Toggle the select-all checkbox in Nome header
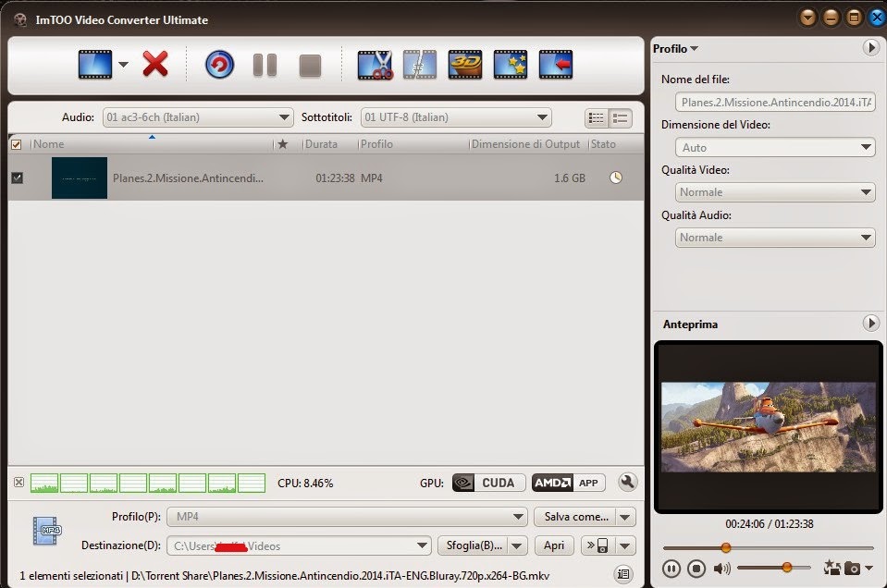This screenshot has width=887, height=588. pyautogui.click(x=17, y=144)
